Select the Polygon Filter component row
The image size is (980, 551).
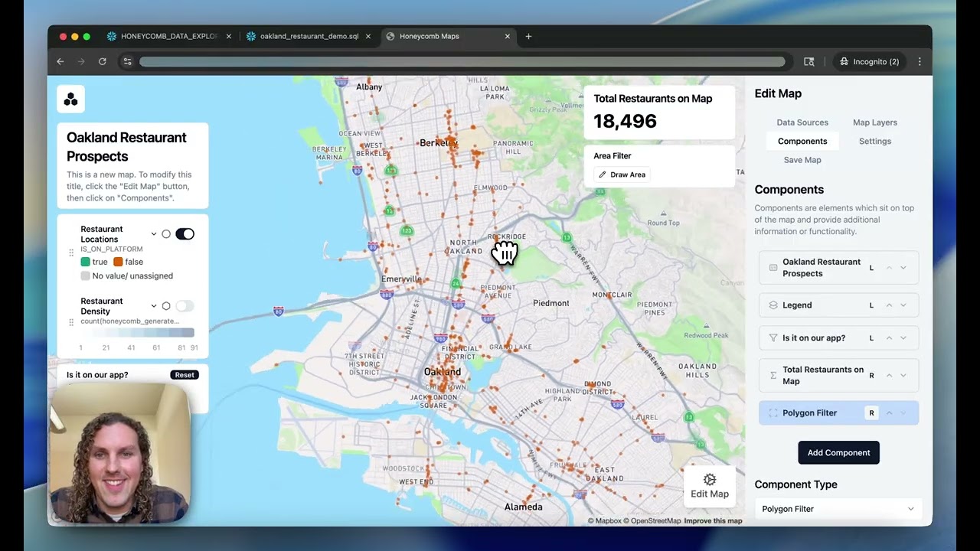pyautogui.click(x=838, y=413)
